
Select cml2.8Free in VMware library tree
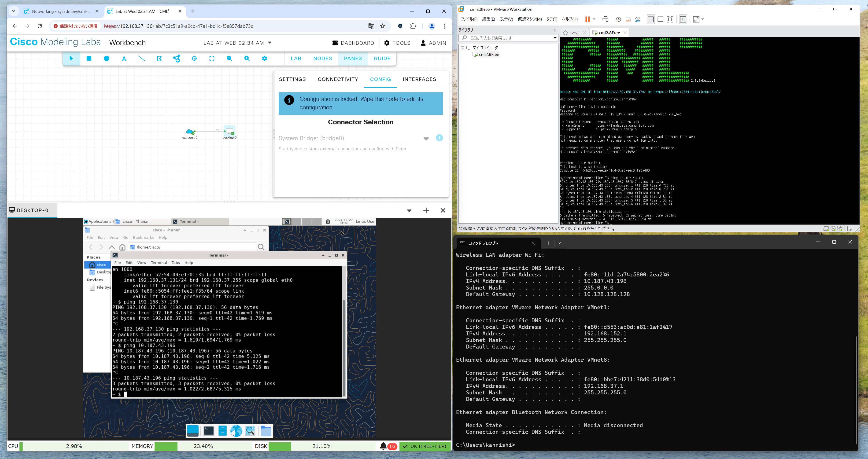[x=486, y=55]
